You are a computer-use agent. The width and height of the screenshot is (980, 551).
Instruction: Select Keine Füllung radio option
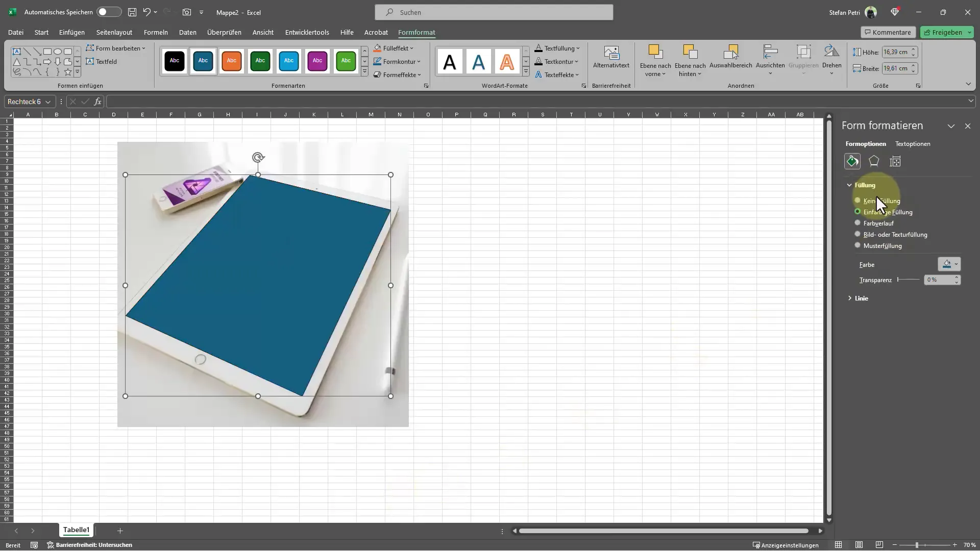click(857, 201)
